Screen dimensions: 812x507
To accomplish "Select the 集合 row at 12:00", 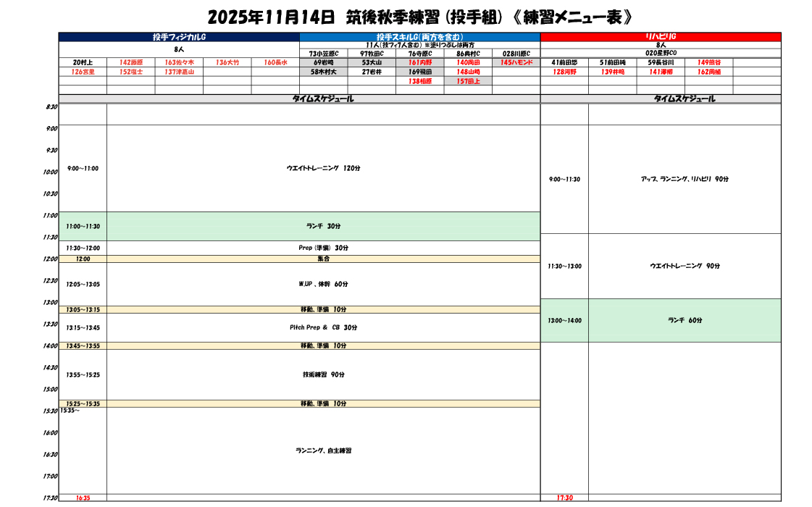I will (323, 259).
